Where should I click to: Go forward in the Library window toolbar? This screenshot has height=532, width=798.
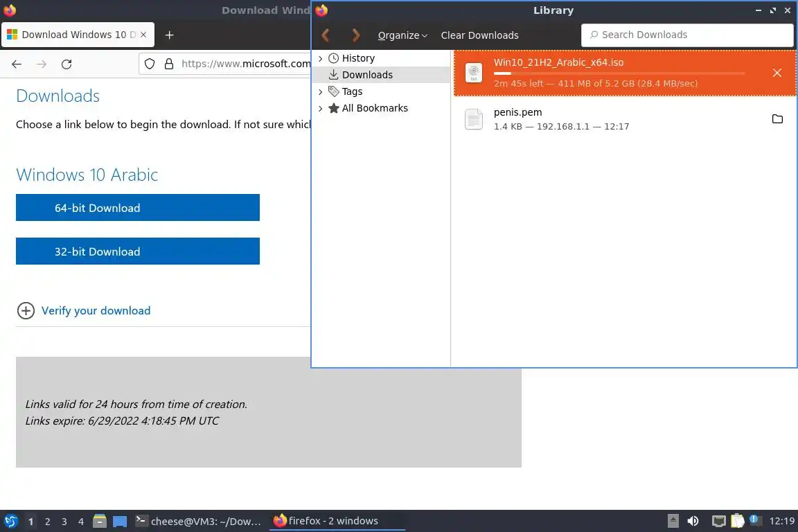tap(356, 35)
